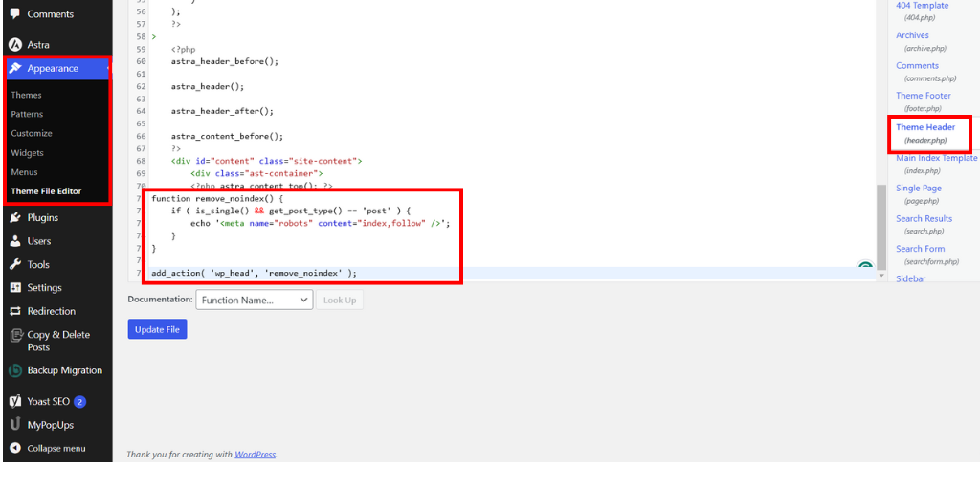Go to Themes submenu

tap(26, 95)
